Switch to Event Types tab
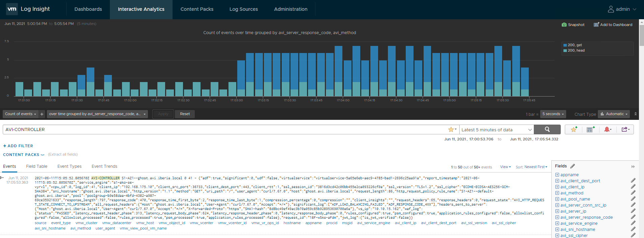This screenshot has width=644, height=238. [69, 166]
